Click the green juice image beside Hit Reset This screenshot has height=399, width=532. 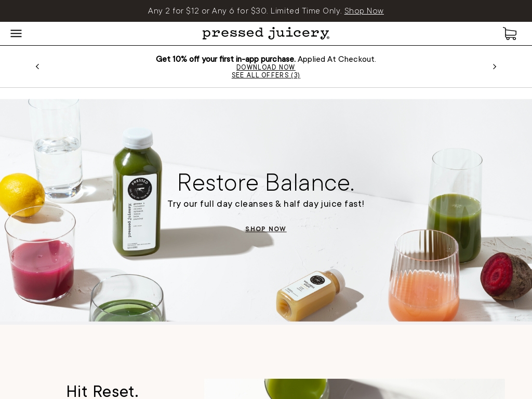[x=354, y=389]
